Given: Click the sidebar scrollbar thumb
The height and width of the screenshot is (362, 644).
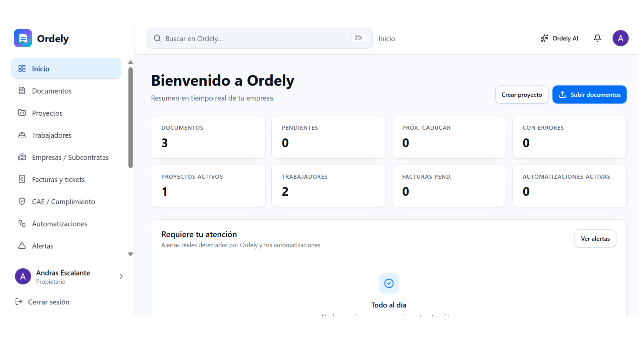Looking at the screenshot, I should [x=130, y=117].
